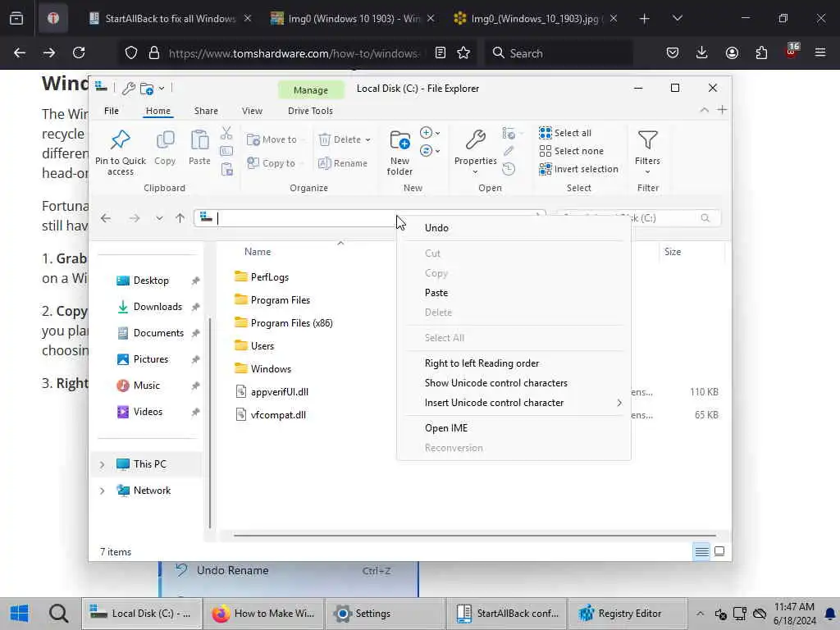Open Firefox list all tabs chevron
Image resolution: width=840 pixels, height=630 pixels.
pyautogui.click(x=677, y=18)
